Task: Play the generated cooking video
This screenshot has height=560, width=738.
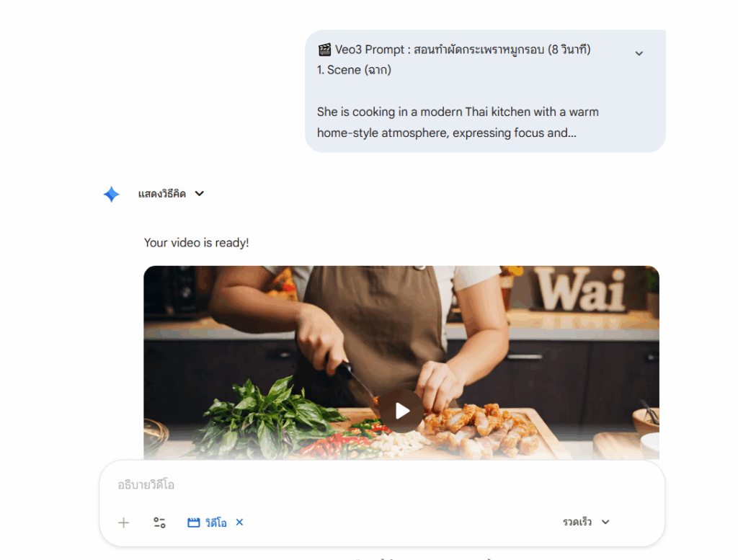Action: tap(402, 411)
